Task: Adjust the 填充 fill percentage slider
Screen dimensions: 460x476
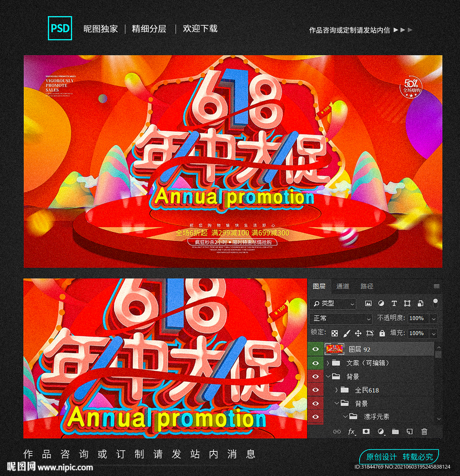Action: [433, 333]
